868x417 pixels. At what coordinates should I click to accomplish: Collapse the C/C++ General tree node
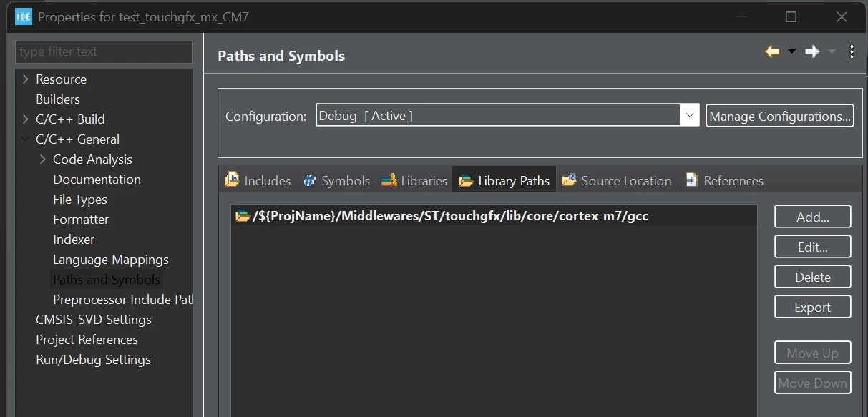click(26, 139)
